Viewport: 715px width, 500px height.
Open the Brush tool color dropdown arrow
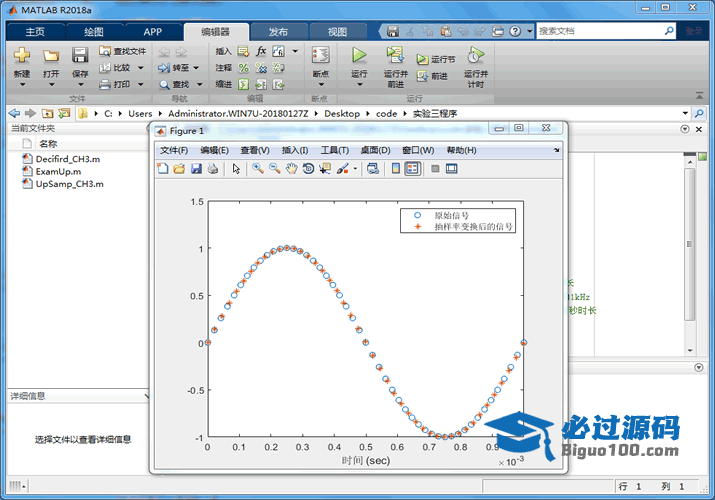354,169
